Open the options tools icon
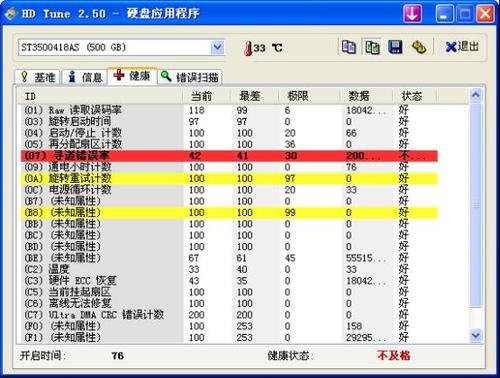Viewport: 500px width, 378px height. (x=419, y=47)
